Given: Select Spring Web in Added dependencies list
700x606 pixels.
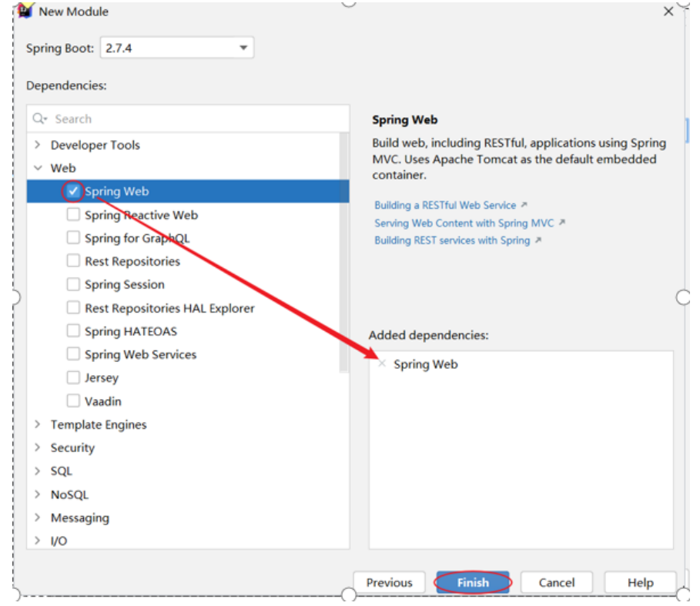Looking at the screenshot, I should pos(425,364).
